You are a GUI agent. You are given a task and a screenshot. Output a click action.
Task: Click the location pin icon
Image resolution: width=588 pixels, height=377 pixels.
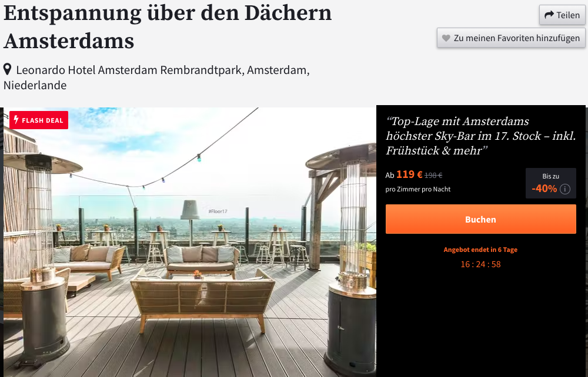(x=7, y=69)
